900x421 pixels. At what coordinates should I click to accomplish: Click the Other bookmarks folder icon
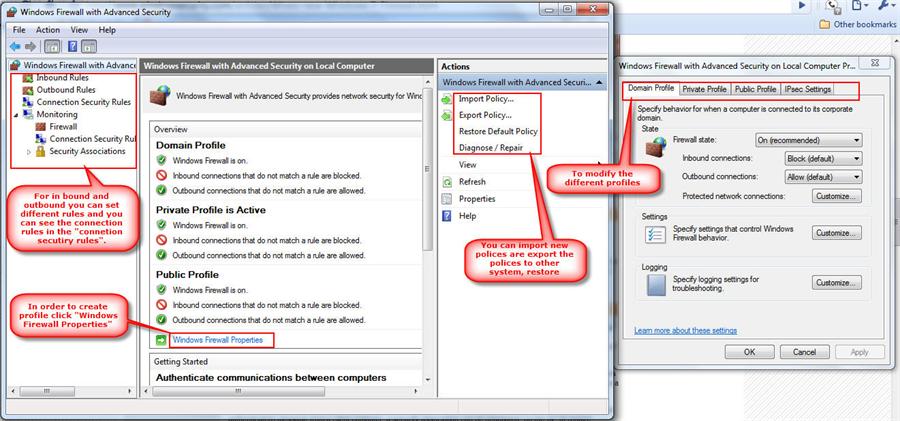click(x=824, y=24)
